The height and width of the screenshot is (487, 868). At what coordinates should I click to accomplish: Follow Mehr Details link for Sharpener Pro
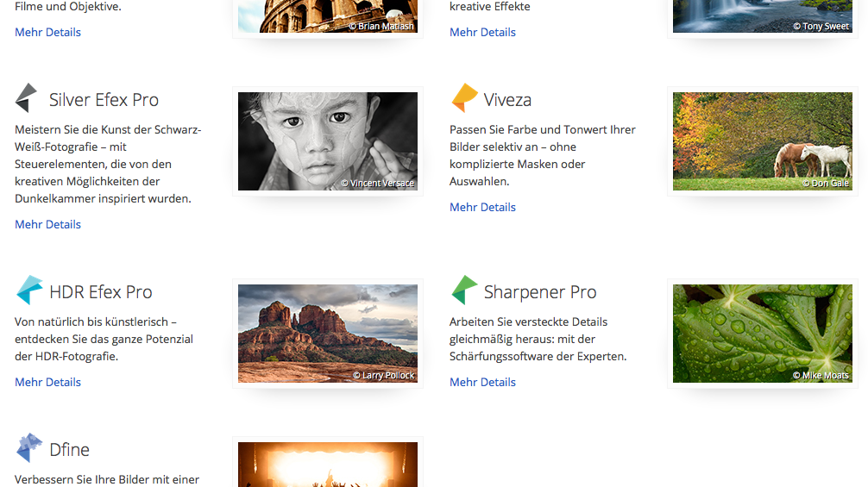pos(482,382)
